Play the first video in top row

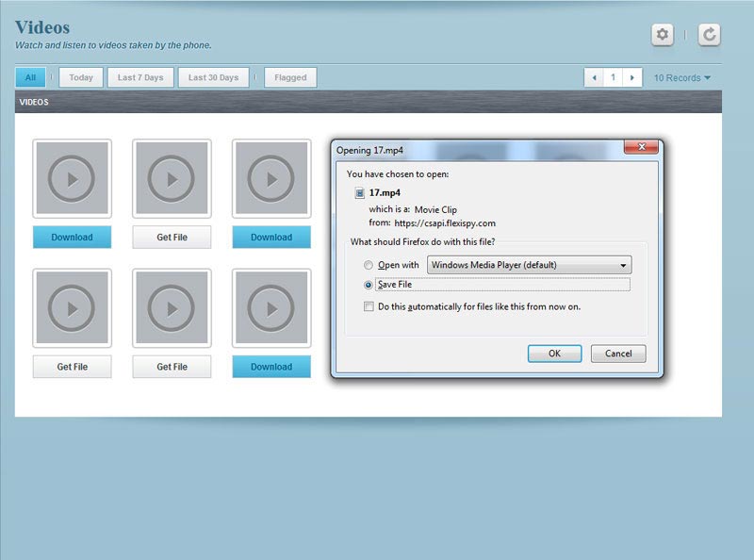72,178
